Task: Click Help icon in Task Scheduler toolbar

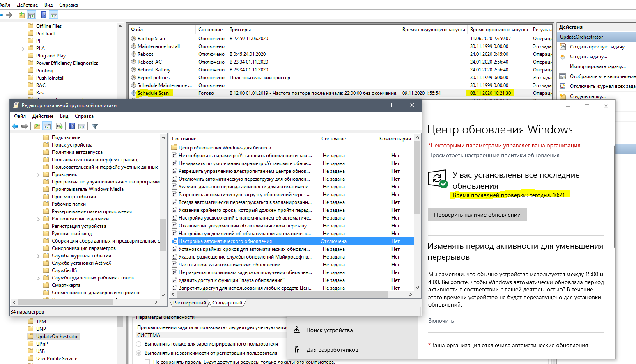Action: point(44,15)
